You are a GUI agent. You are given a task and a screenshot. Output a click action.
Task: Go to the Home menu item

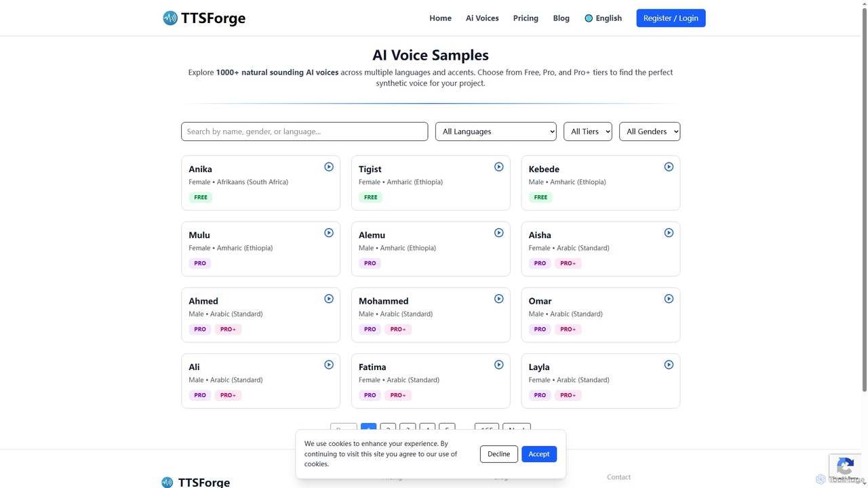[x=440, y=18]
